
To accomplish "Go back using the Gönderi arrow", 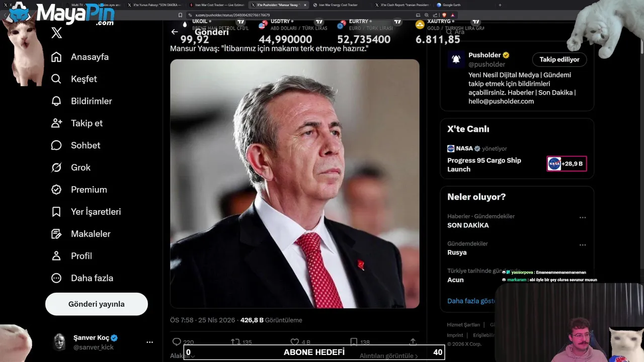I will pos(175,32).
